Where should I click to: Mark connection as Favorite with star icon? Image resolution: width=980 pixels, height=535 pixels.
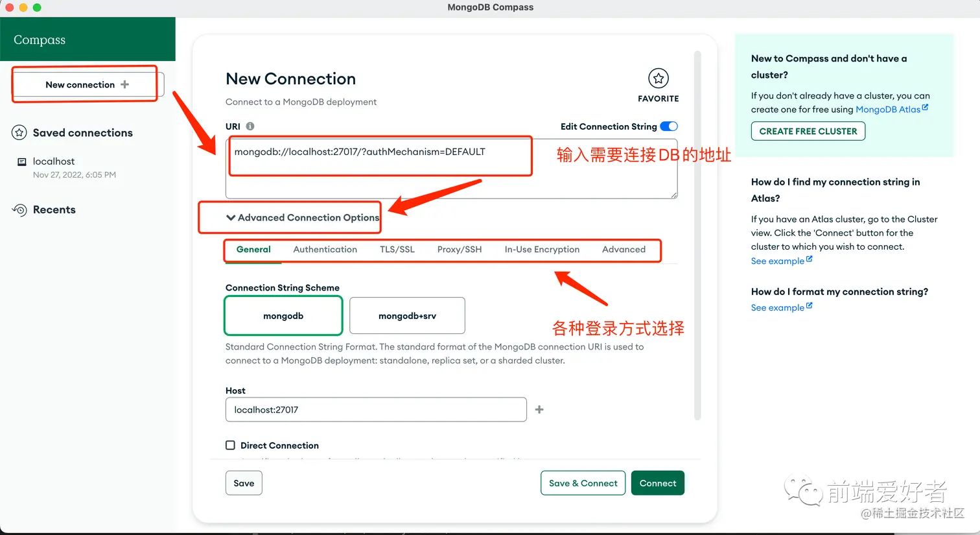click(659, 78)
